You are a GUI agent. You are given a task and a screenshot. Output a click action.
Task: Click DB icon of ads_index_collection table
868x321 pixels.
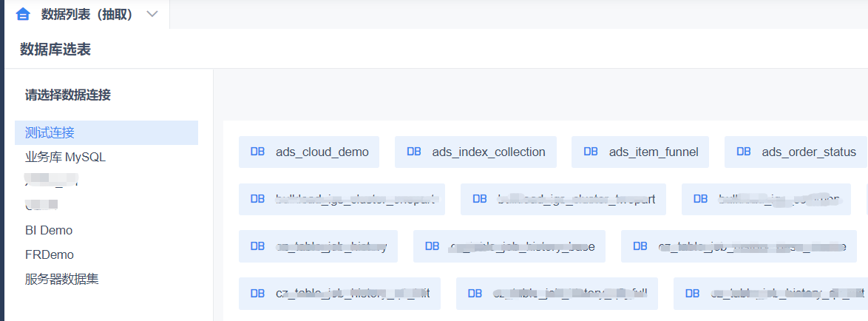413,152
